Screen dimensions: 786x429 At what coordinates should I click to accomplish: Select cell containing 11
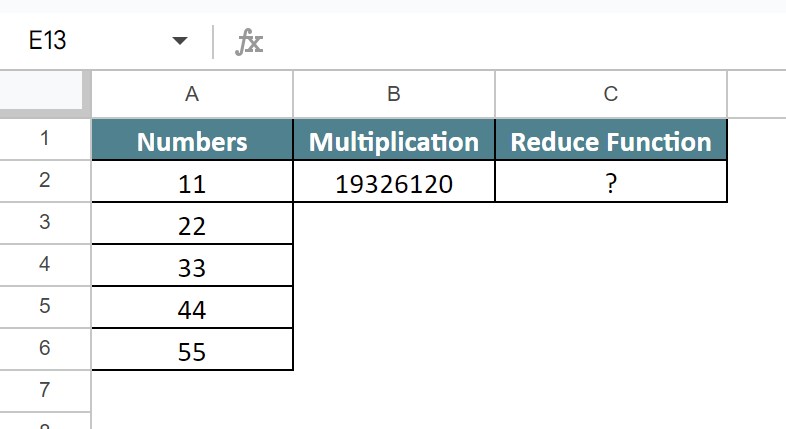click(192, 181)
